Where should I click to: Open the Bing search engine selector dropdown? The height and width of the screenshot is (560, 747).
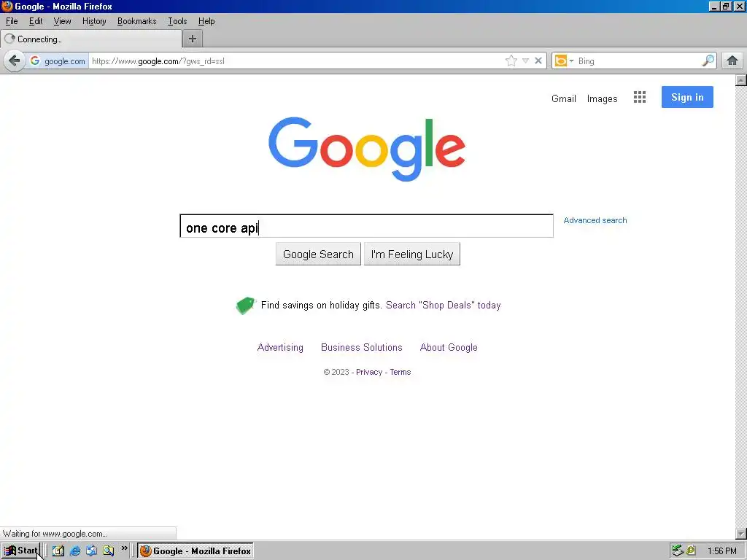pyautogui.click(x=565, y=61)
